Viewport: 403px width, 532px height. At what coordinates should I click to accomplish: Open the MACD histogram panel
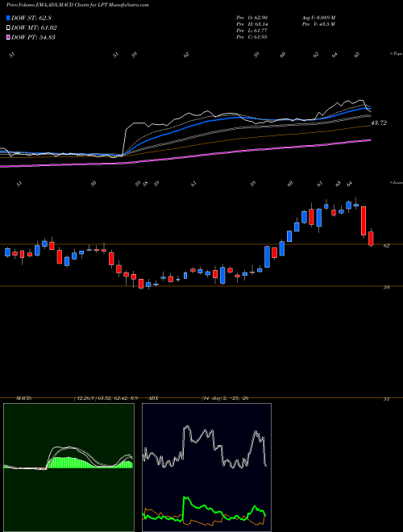tap(69, 468)
